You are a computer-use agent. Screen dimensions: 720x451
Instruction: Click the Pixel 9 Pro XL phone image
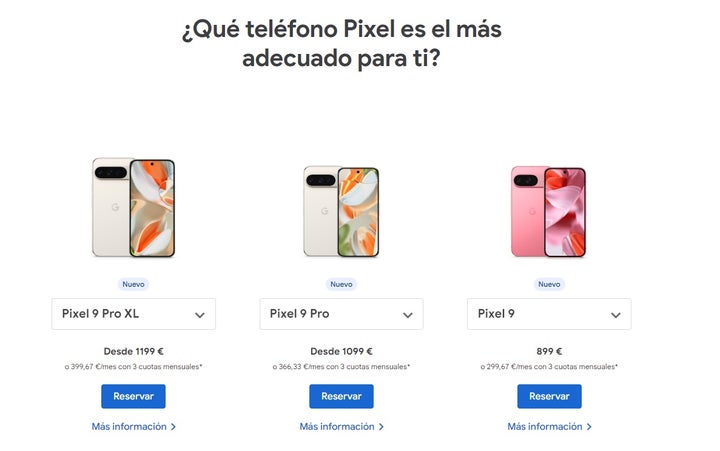coord(133,207)
